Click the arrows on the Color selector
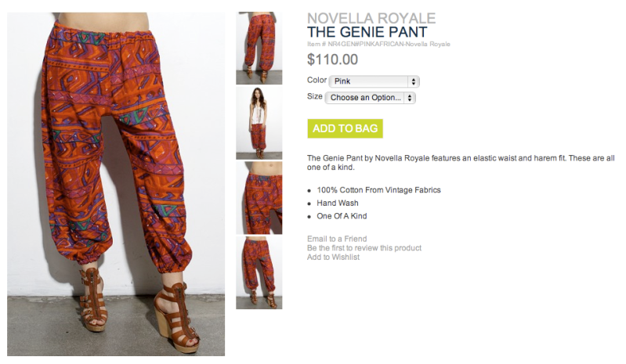 pyautogui.click(x=413, y=81)
